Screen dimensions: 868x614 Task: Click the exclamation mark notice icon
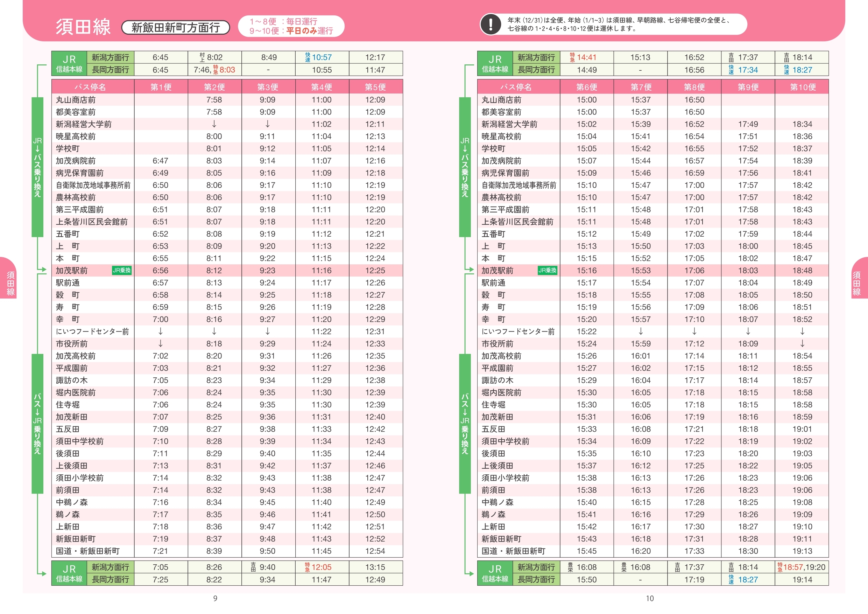click(x=491, y=24)
